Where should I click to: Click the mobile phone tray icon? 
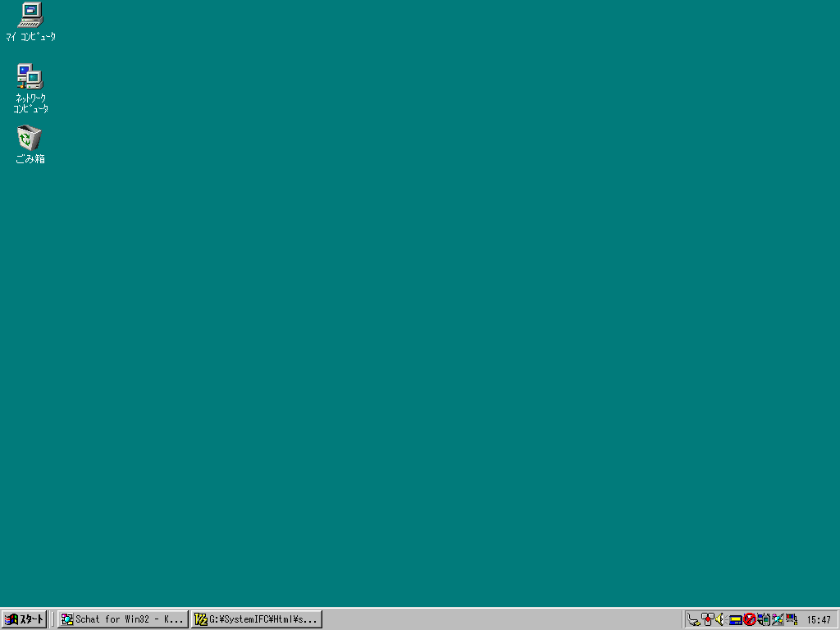[x=764, y=619]
